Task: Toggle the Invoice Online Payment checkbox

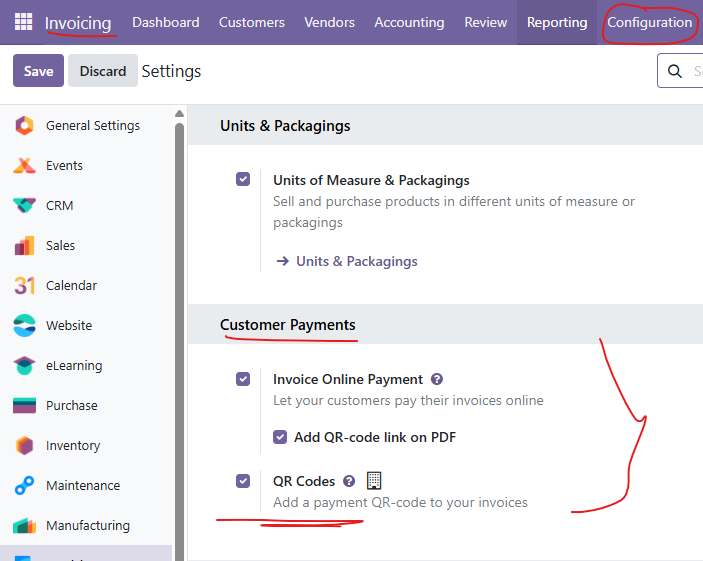Action: click(243, 379)
